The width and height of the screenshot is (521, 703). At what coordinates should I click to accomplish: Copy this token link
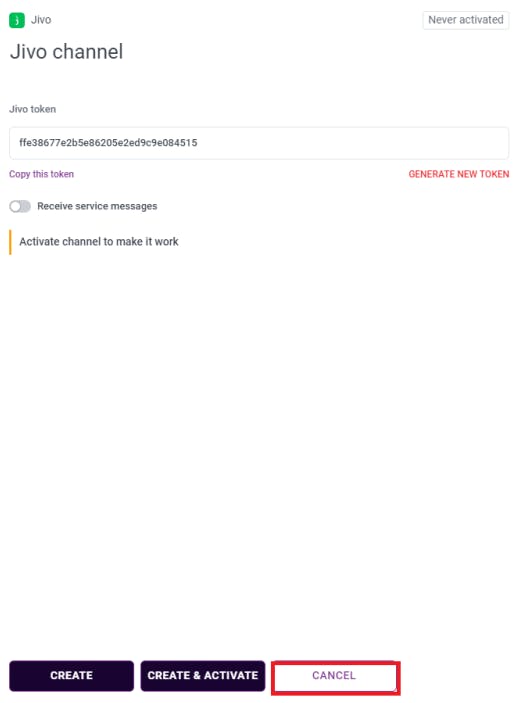(41, 174)
